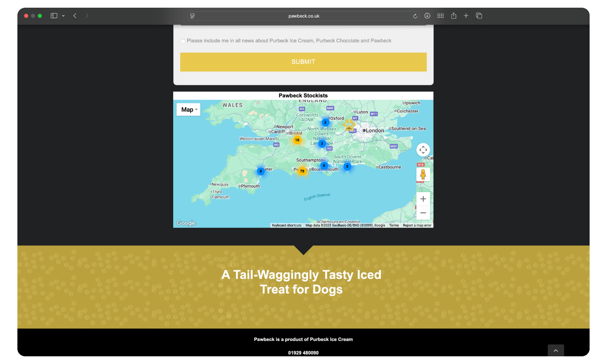Click the cluster marker showing 6 near Exeter
607x364 pixels.
[x=261, y=171]
